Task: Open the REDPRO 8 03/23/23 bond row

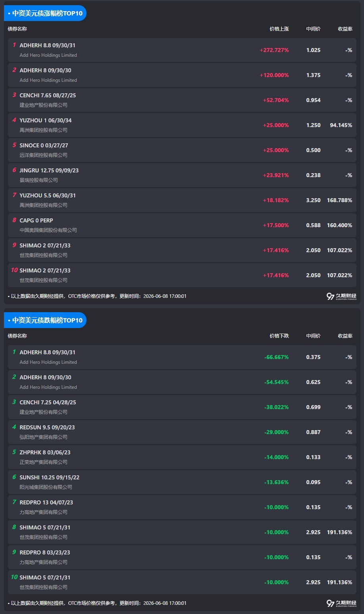Action: pyautogui.click(x=182, y=557)
